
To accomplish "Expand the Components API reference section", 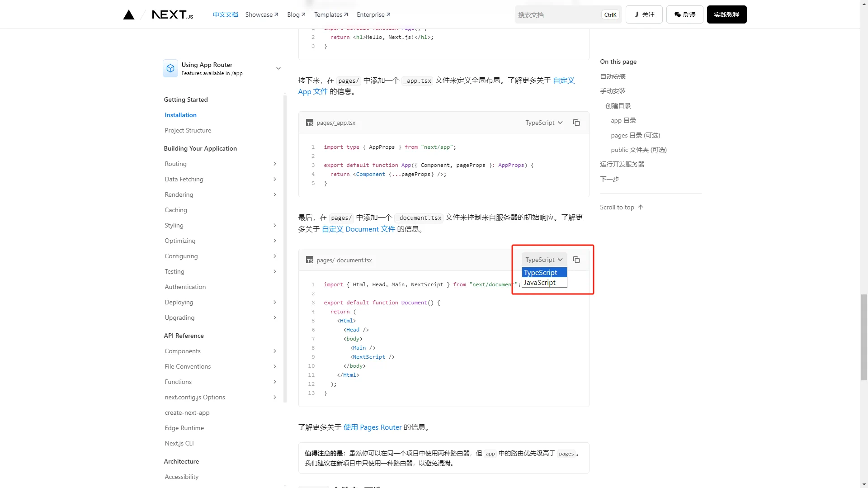I will pos(274,351).
